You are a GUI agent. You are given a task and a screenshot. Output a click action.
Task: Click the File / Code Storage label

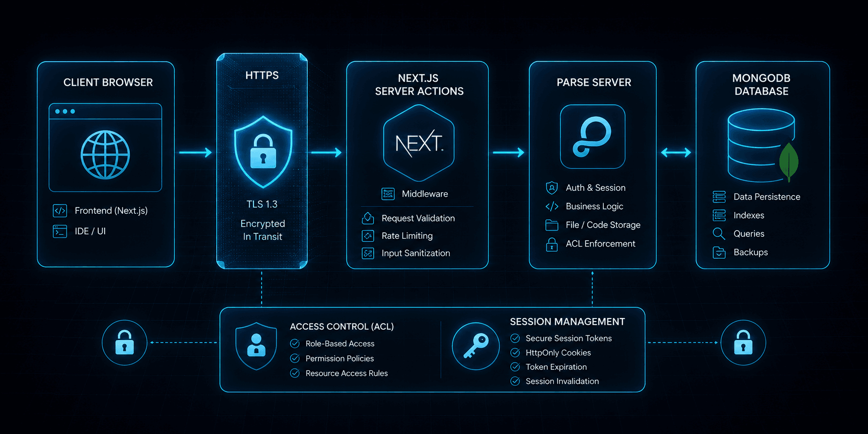603,225
